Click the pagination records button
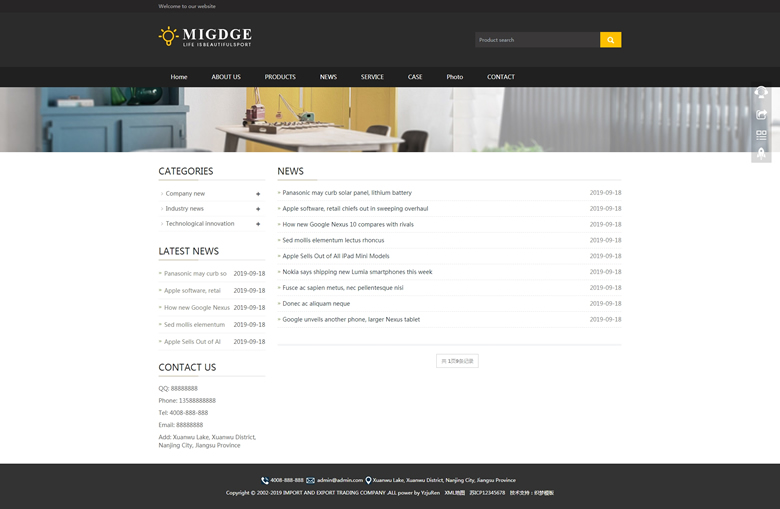Viewport: 780px width, 509px height. tap(457, 361)
